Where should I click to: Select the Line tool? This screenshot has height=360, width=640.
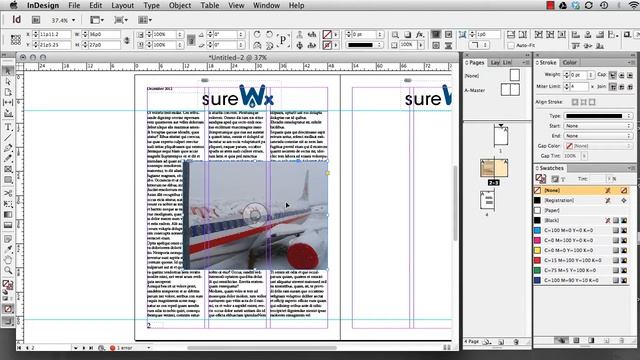[x=8, y=138]
